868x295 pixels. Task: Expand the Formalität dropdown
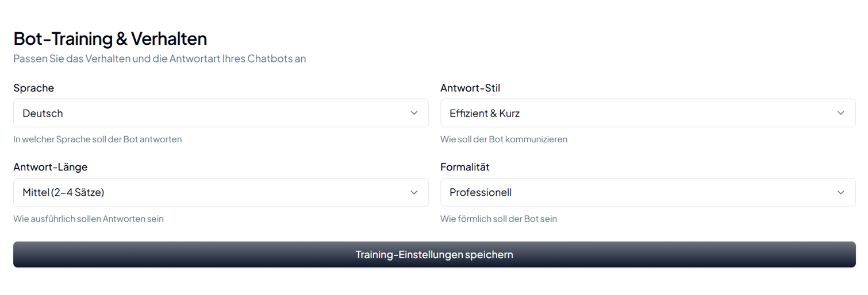(648, 192)
